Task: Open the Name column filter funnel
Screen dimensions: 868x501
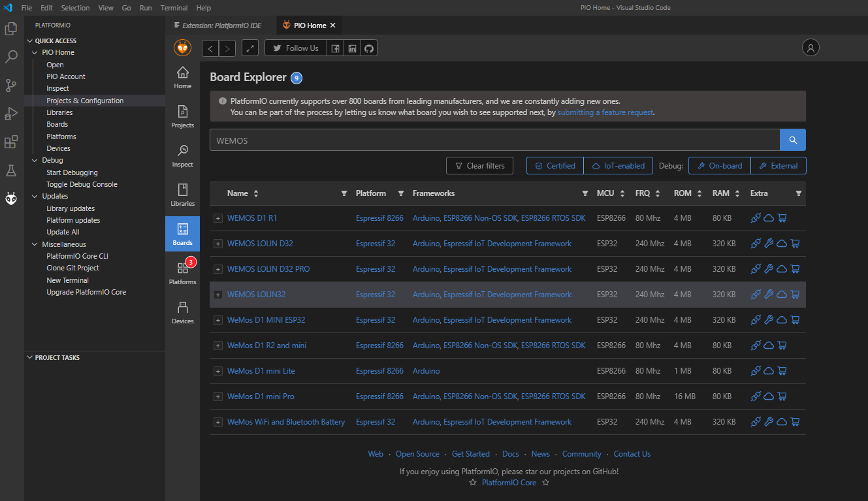Action: click(344, 193)
